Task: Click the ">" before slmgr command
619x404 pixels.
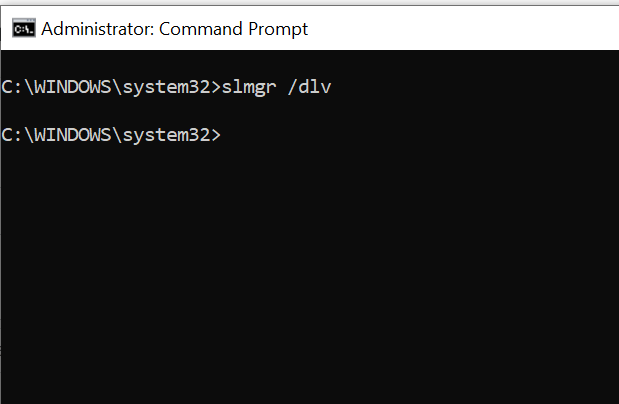Action: coord(215,86)
